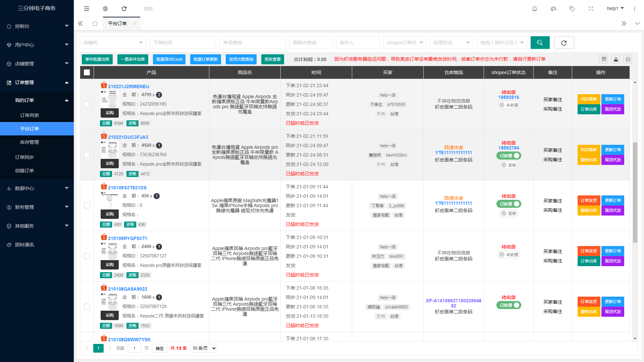Click the theme palette icon

pyautogui.click(x=553, y=9)
